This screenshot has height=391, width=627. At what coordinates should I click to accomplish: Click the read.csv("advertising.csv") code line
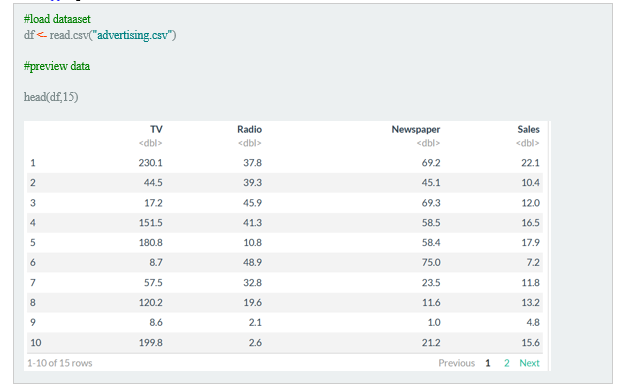100,35
